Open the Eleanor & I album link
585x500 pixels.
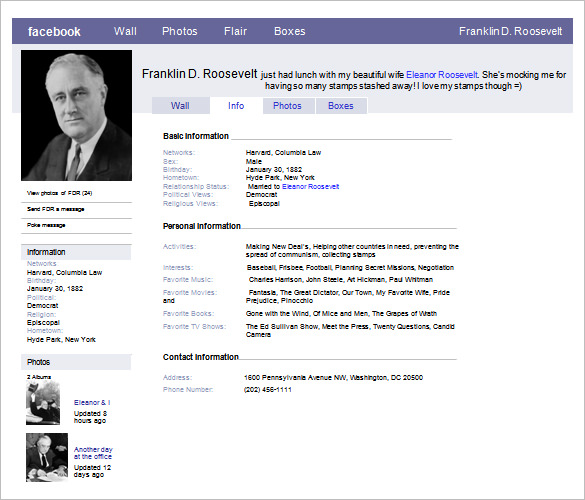(x=92, y=402)
